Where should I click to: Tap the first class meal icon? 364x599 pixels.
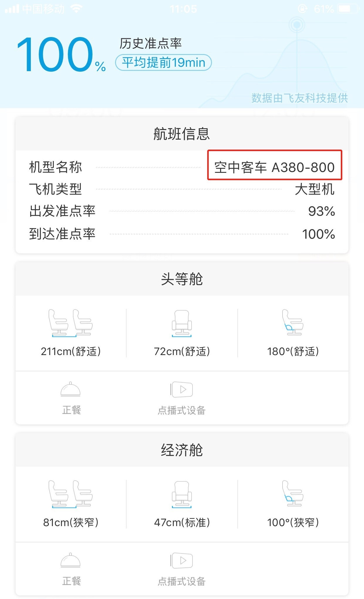[70, 389]
